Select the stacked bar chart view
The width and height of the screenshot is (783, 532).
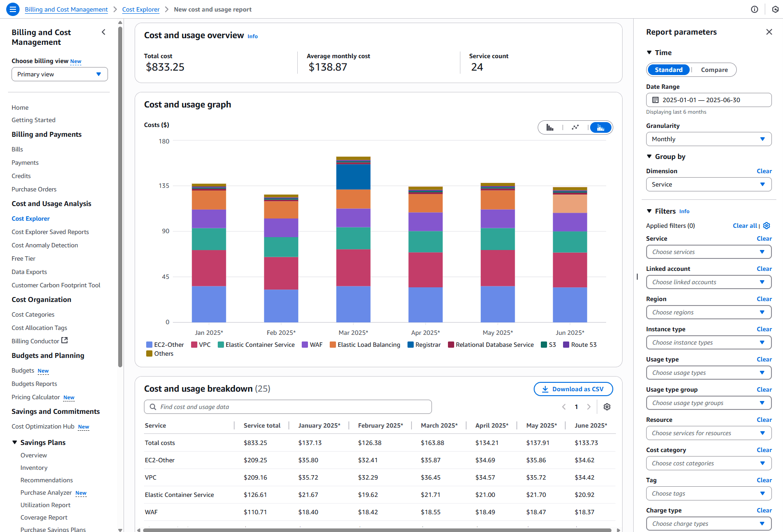[601, 127]
